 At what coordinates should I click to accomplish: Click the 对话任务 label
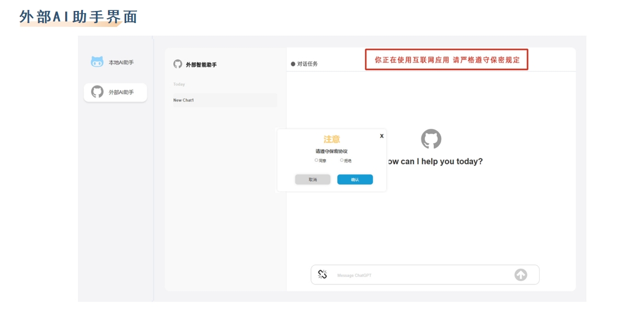[308, 64]
